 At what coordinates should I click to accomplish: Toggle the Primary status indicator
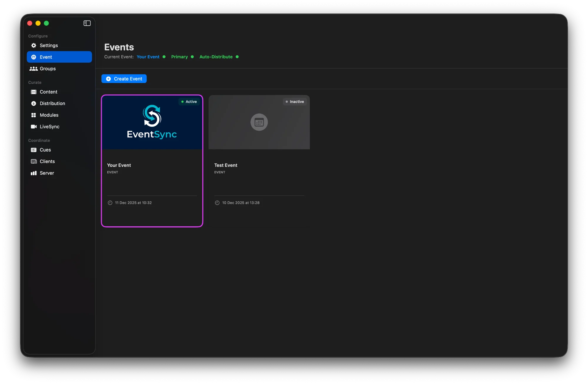(182, 57)
